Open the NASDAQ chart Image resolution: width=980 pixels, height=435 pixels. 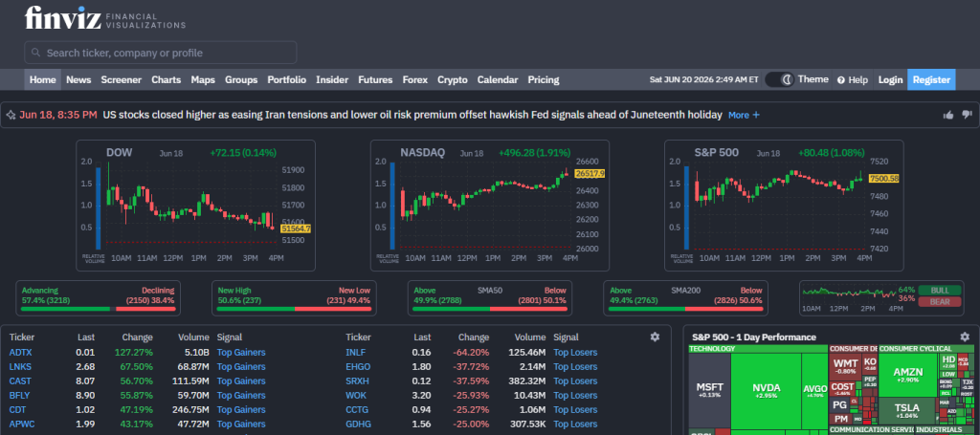click(490, 206)
